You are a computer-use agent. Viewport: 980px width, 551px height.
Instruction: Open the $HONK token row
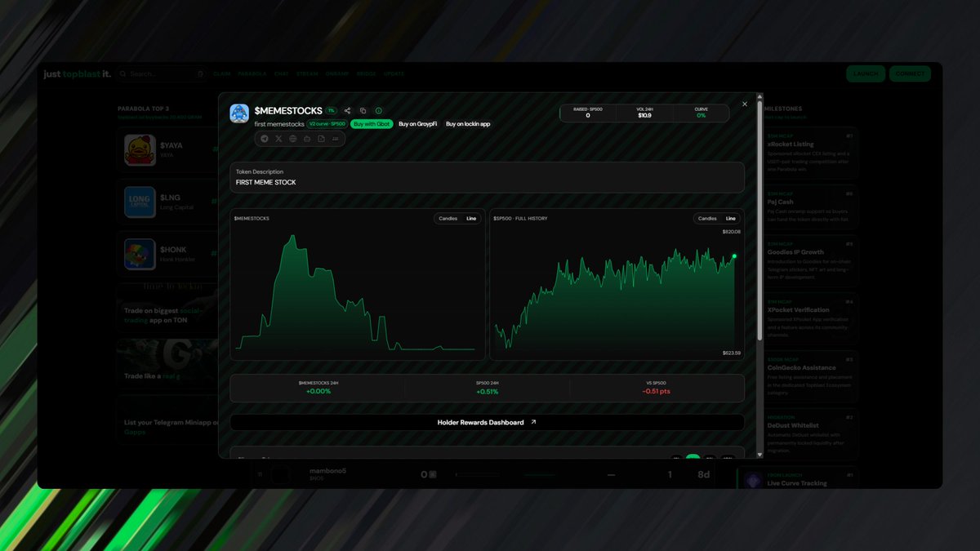(x=167, y=253)
